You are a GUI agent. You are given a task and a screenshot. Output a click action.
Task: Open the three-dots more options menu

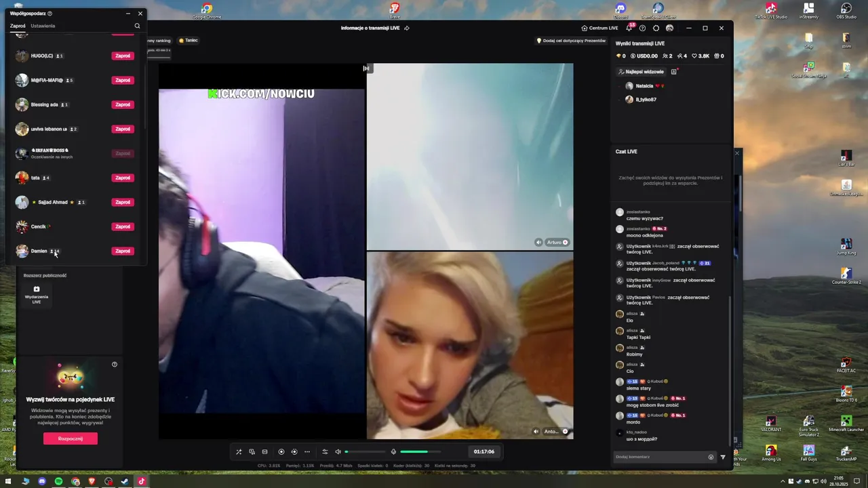(307, 451)
